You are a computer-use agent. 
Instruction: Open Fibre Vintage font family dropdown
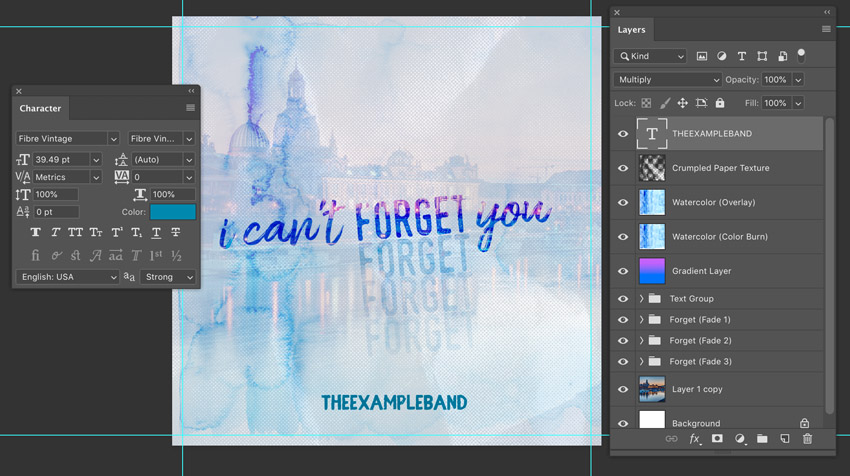tap(67, 138)
